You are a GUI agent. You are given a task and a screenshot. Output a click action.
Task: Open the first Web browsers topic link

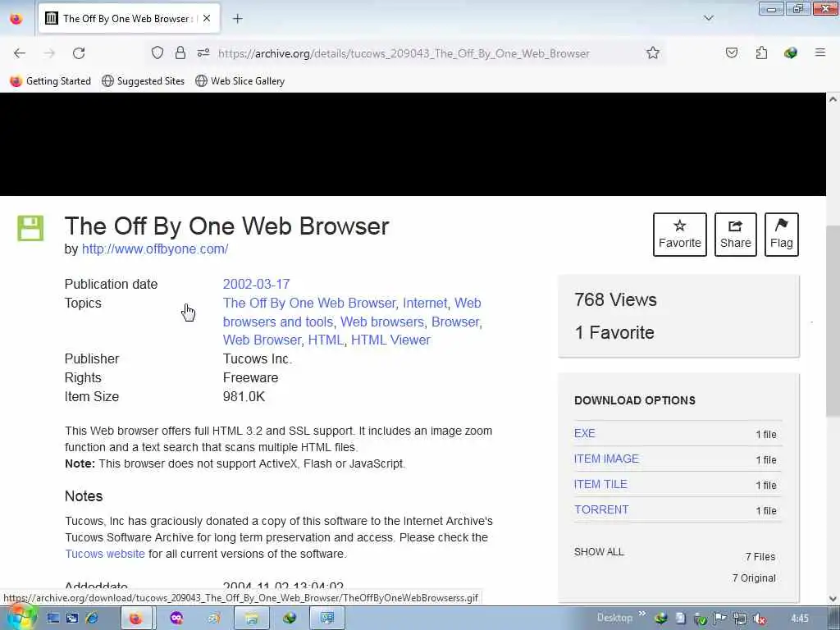[x=382, y=322]
